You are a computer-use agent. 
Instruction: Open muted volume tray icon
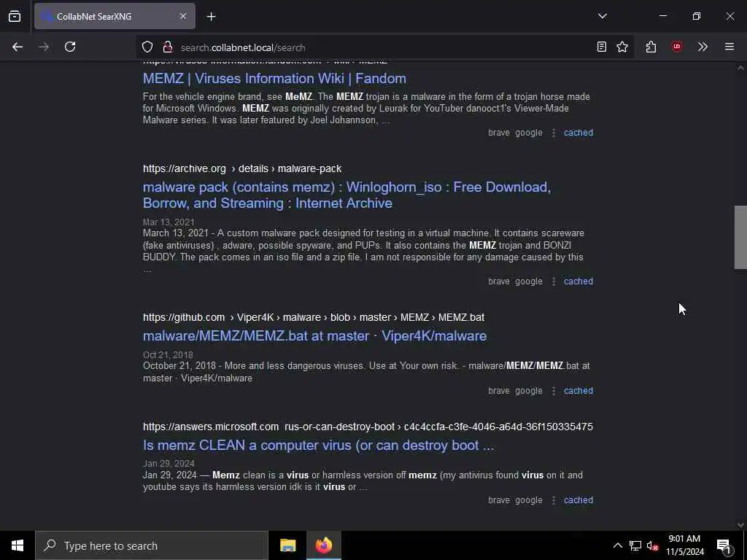(x=652, y=545)
